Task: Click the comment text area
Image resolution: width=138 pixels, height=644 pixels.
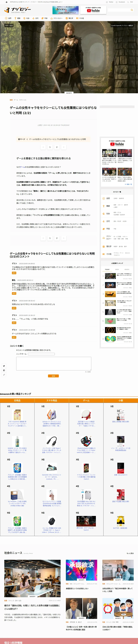Action: (x=54, y=364)
